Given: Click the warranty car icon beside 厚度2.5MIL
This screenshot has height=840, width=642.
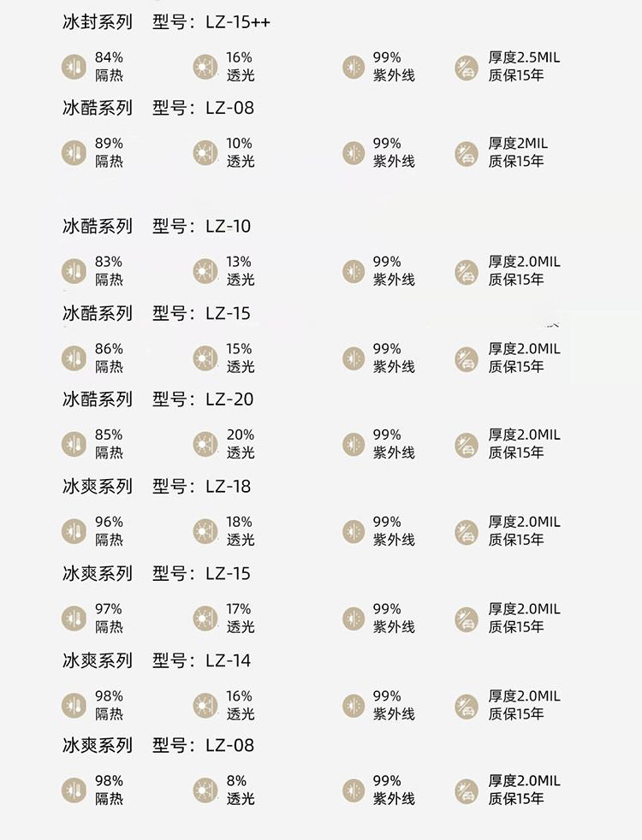Looking at the screenshot, I should 467,68.
